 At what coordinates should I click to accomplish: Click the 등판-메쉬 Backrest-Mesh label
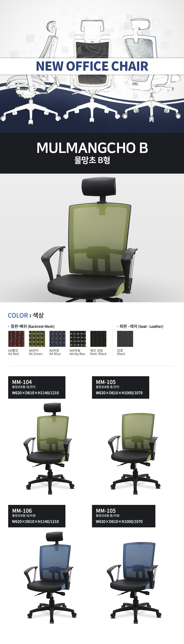pyautogui.click(x=33, y=326)
